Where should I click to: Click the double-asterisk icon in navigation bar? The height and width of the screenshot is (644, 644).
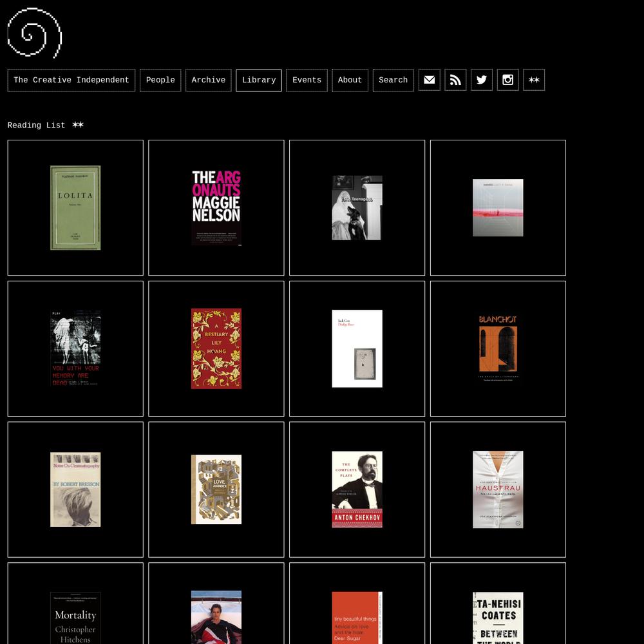pos(534,80)
